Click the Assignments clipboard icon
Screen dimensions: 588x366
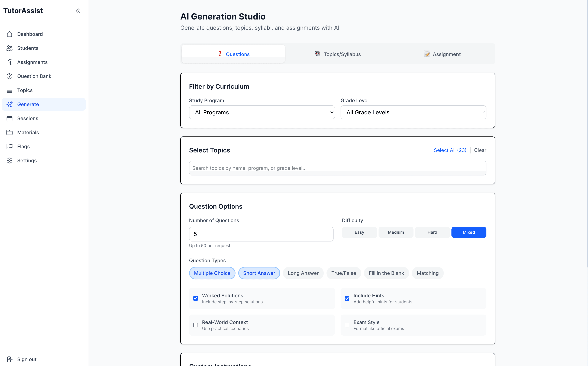(x=9, y=62)
